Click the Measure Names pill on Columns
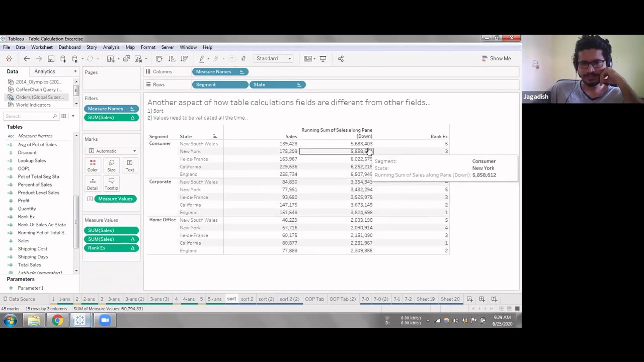644x362 pixels. (x=220, y=72)
